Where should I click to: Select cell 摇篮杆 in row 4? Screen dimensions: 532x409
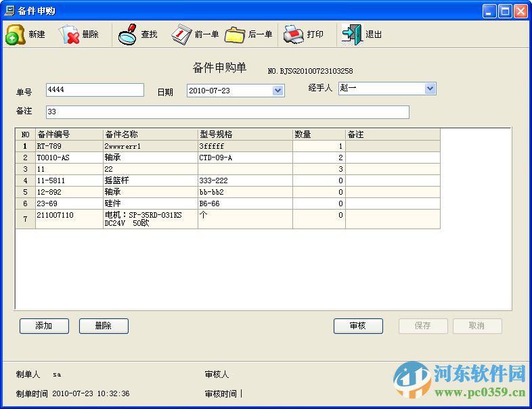(150, 181)
